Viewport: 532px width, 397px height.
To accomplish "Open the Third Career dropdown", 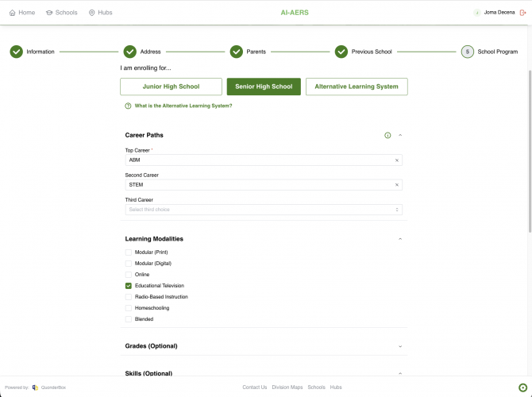I will pyautogui.click(x=264, y=210).
